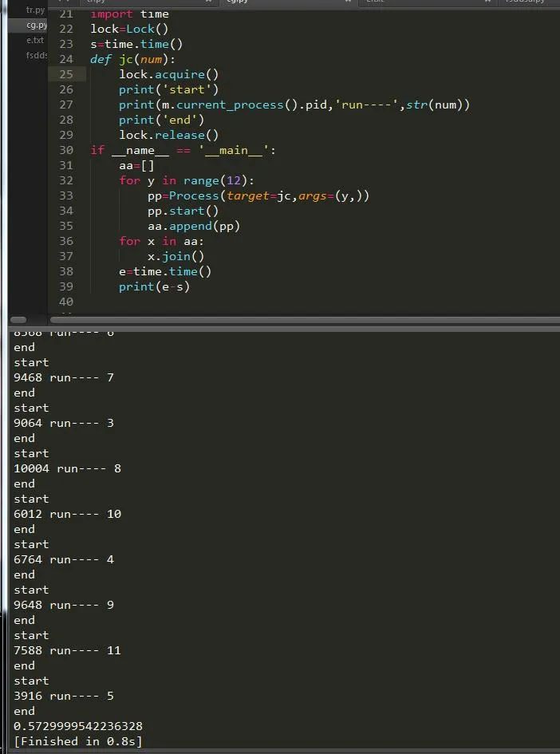Click line number 30 in the gutter
Screen dimensions: 560x754
(66, 150)
